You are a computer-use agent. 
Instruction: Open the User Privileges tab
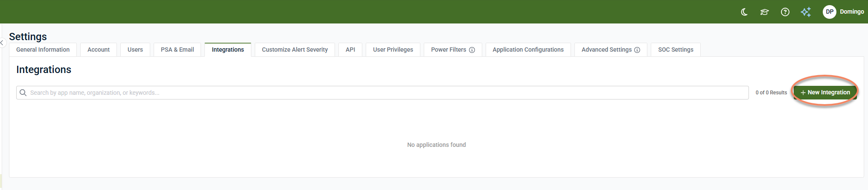(x=393, y=50)
